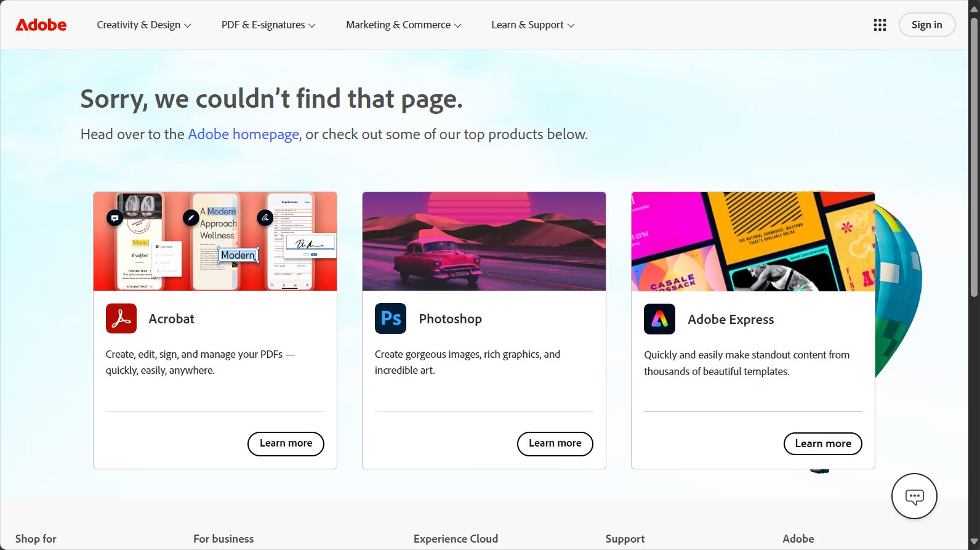Open the chat support bubble icon
The width and height of the screenshot is (980, 550).
pyautogui.click(x=914, y=496)
